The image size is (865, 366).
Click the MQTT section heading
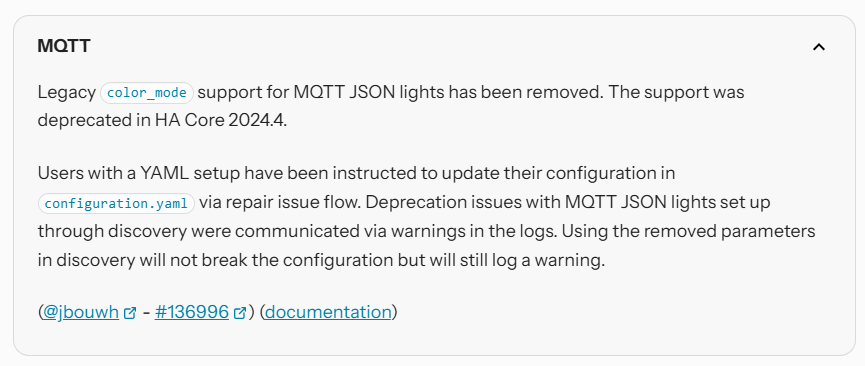point(64,46)
